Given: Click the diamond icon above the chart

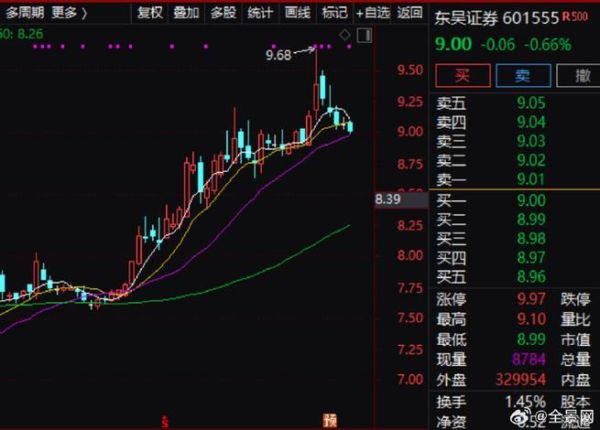Looking at the screenshot, I should click(x=345, y=35).
